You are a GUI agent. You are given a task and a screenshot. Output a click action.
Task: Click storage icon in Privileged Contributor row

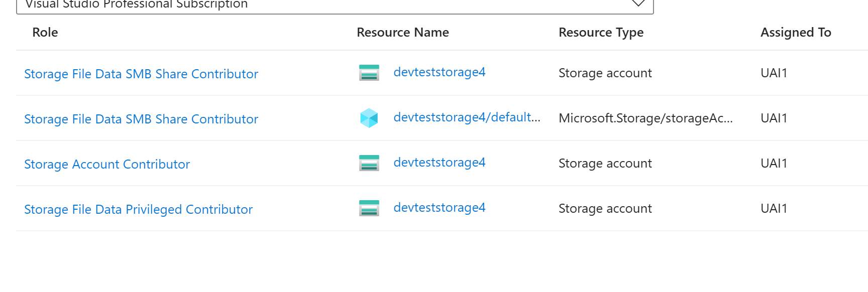[369, 208]
